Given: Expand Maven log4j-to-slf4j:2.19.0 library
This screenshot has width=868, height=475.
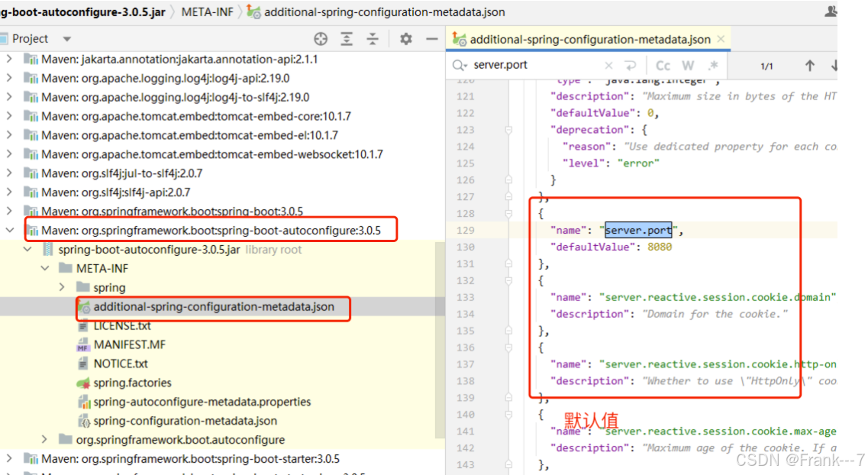Looking at the screenshot, I should tap(9, 97).
